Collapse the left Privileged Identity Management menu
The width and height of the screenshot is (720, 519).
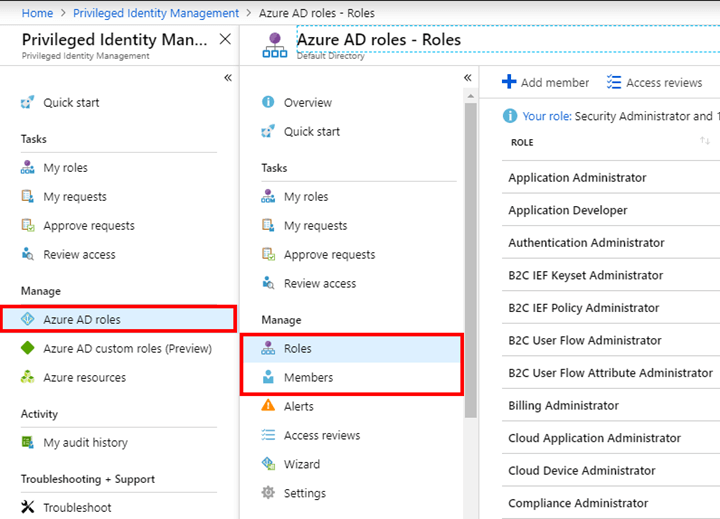228,77
